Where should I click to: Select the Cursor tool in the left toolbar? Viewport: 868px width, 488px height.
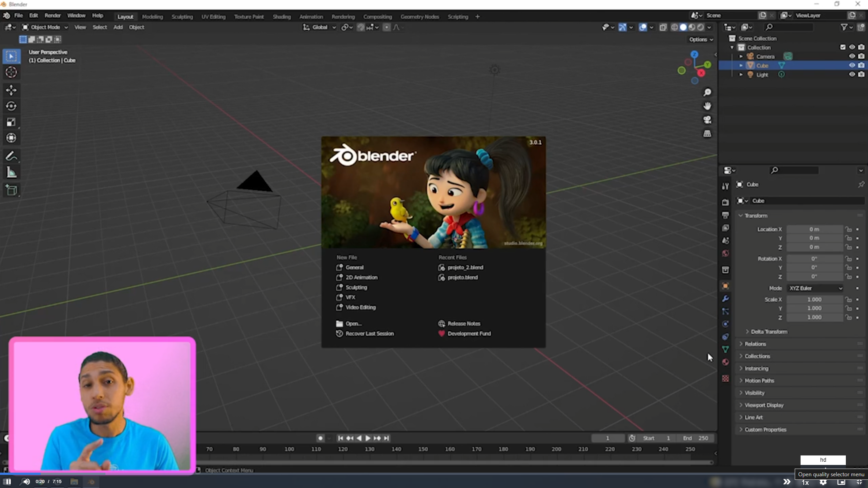coord(11,72)
